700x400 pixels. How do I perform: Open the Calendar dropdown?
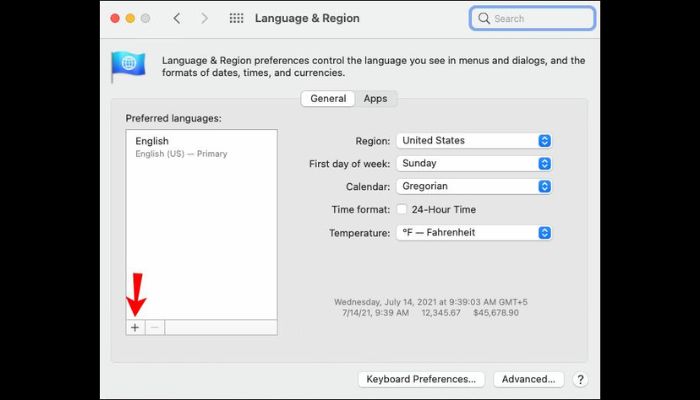[474, 186]
